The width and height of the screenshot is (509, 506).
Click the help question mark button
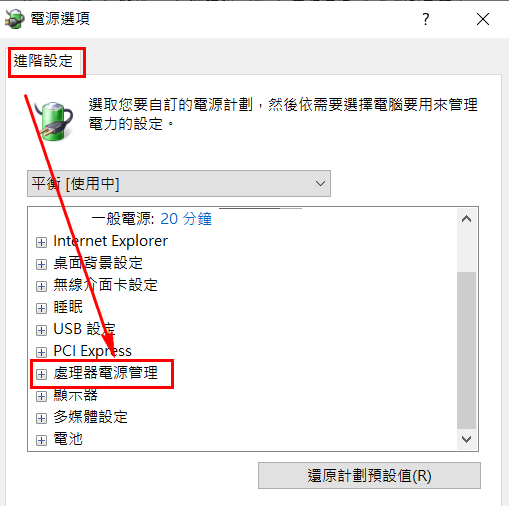(x=426, y=19)
